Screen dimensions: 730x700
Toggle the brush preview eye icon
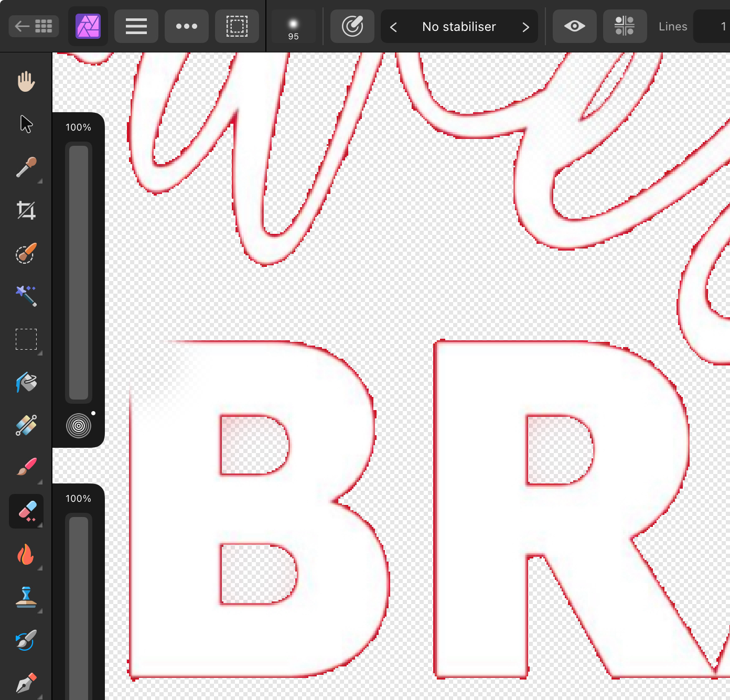click(x=575, y=26)
